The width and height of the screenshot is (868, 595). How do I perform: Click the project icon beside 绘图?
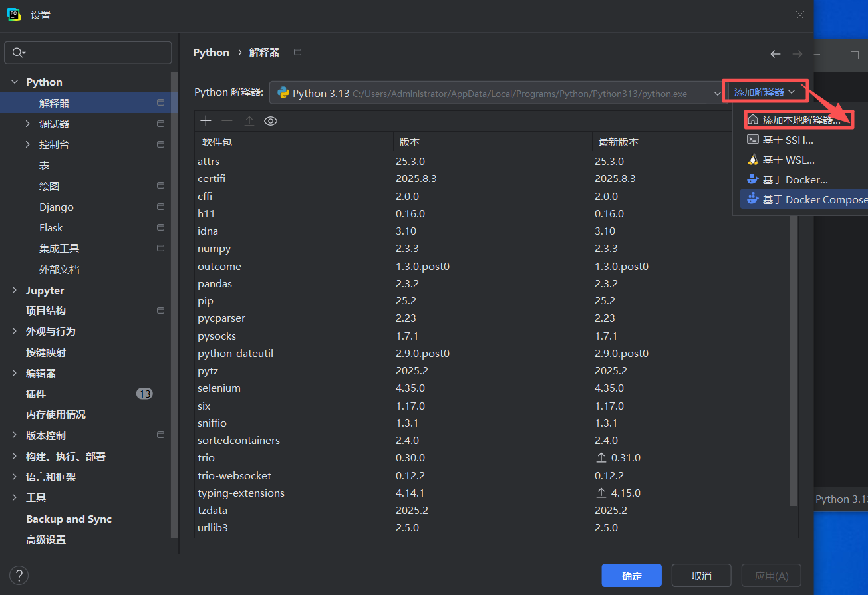pos(160,186)
